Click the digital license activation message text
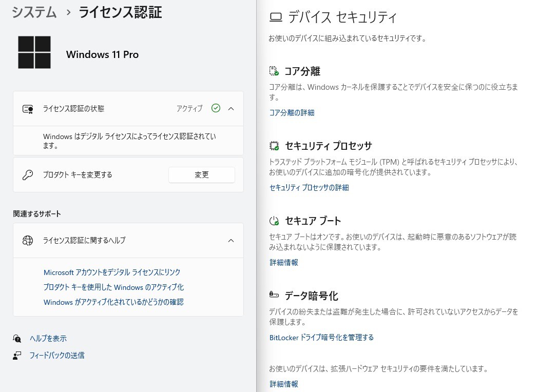This screenshot has height=392, width=538. pos(130,141)
